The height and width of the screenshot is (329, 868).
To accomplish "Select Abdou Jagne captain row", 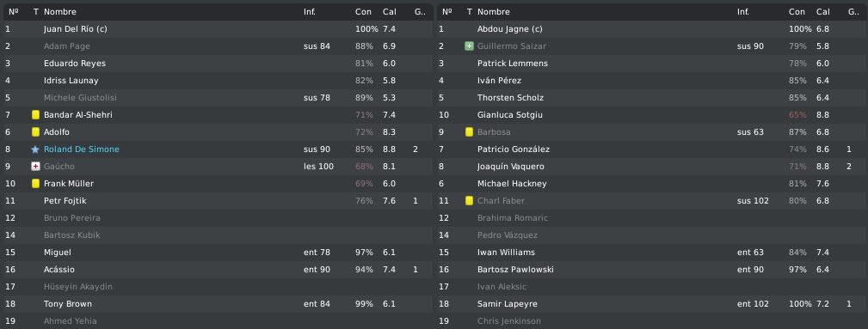I will (x=651, y=29).
